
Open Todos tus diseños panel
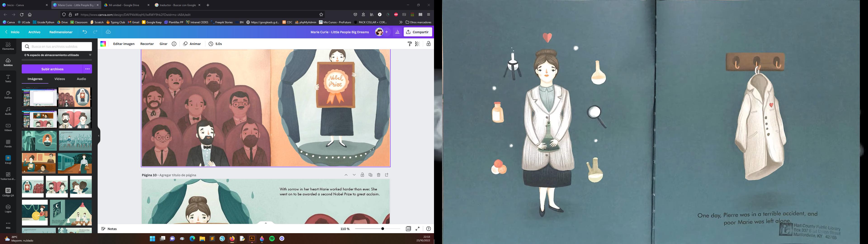tap(8, 176)
